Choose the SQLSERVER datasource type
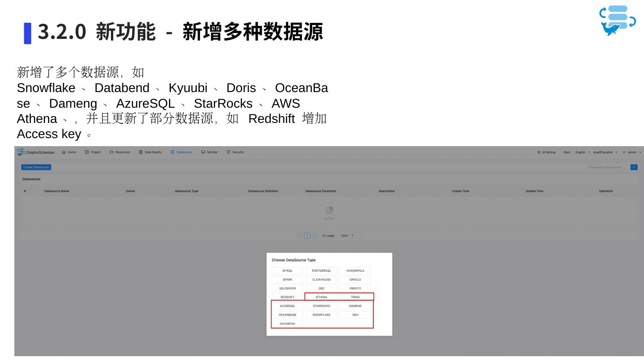Viewport: 644px width, 362px height. [288, 288]
